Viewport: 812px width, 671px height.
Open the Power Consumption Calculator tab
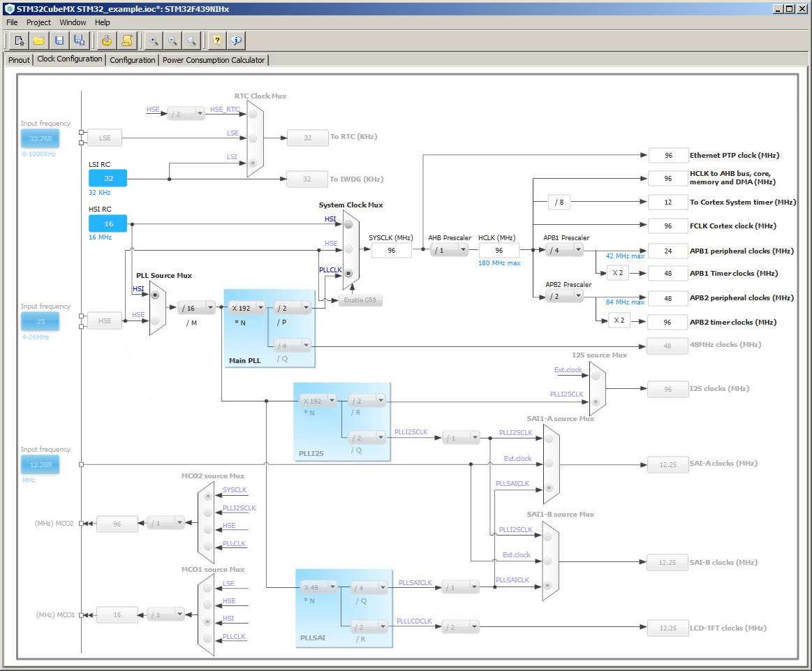point(214,60)
